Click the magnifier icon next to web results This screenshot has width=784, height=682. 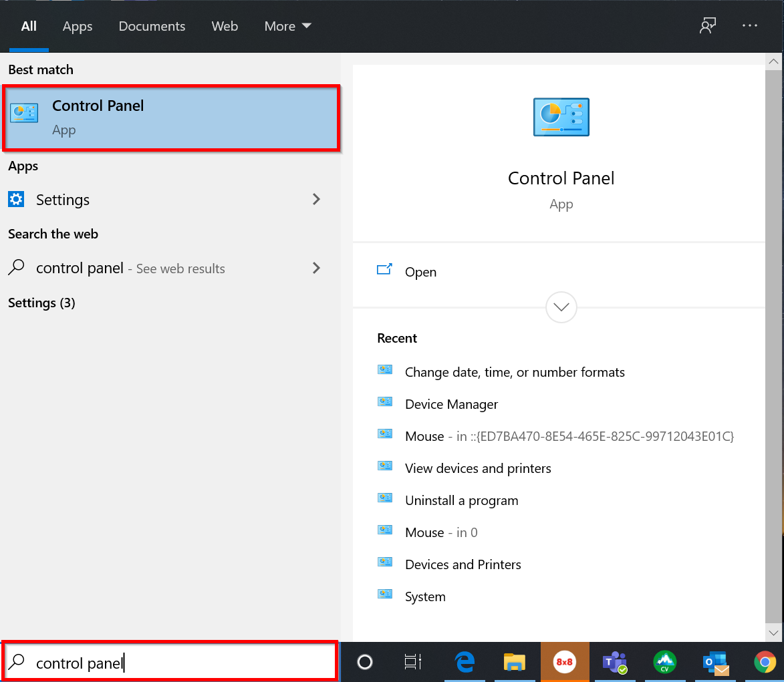16,267
